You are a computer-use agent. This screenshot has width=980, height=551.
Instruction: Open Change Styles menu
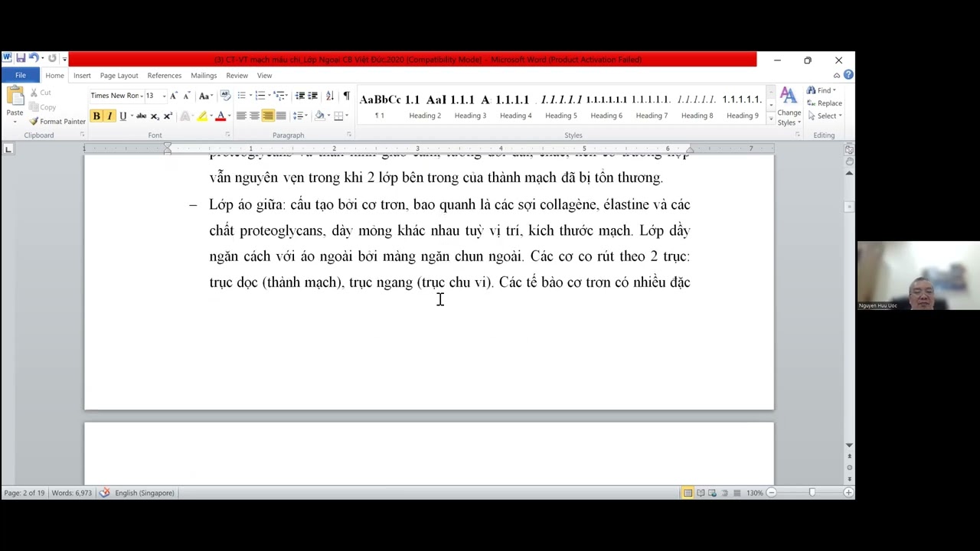(x=789, y=106)
